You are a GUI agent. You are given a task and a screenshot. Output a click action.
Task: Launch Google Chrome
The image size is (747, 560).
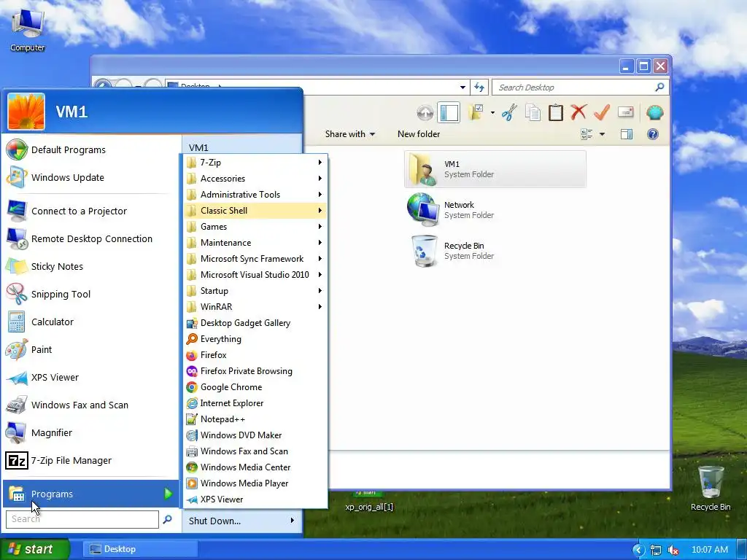click(x=255, y=386)
